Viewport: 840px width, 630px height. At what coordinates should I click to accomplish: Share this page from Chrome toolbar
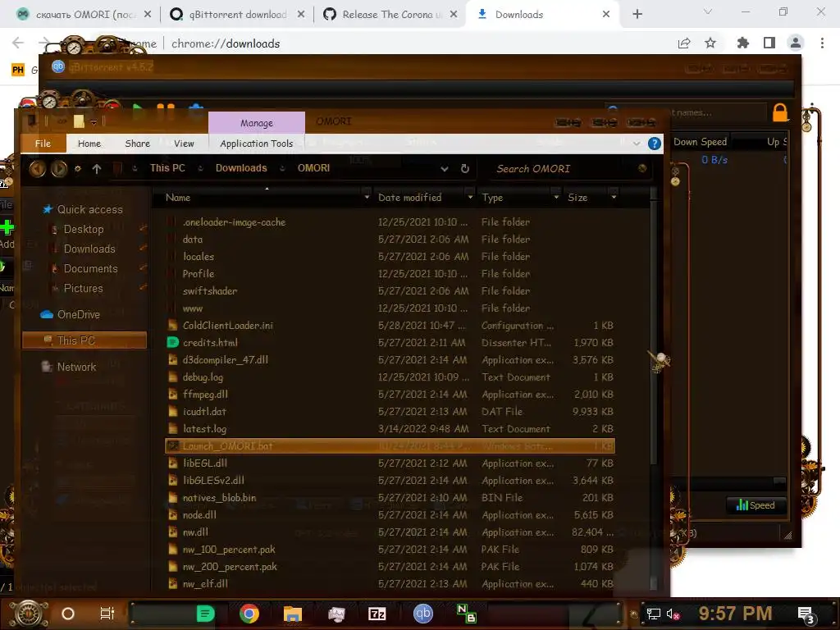click(x=684, y=43)
